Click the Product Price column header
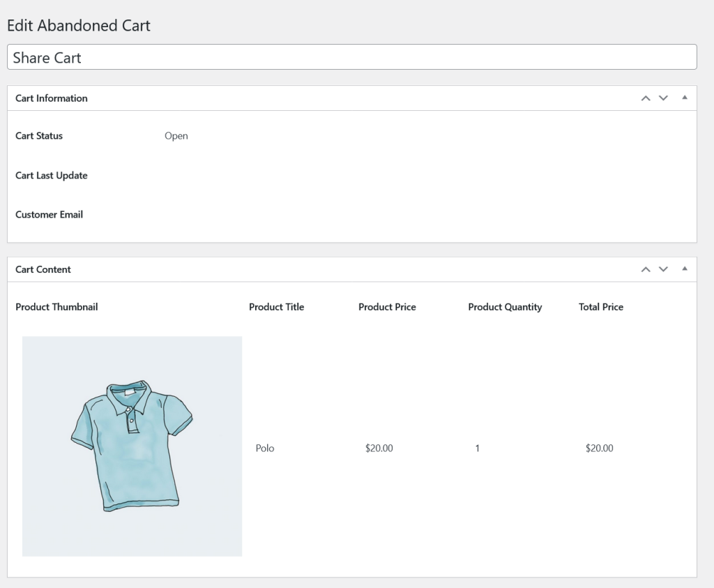The width and height of the screenshot is (714, 588). tap(387, 307)
